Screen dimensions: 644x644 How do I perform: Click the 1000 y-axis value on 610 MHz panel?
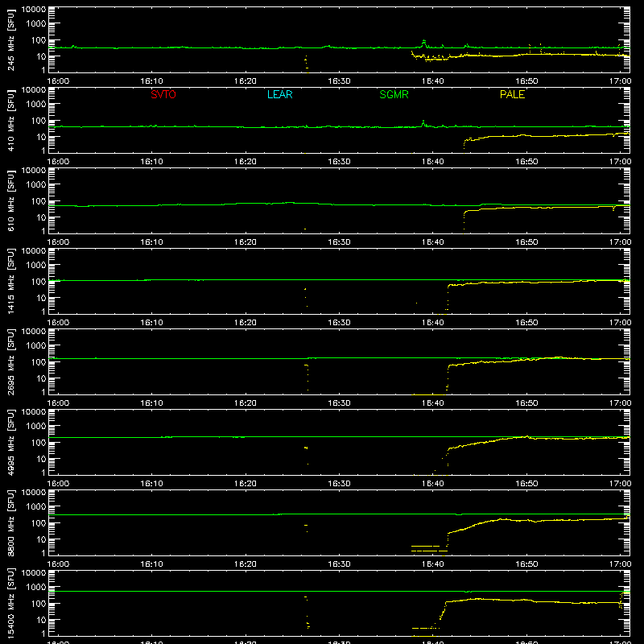[36, 184]
